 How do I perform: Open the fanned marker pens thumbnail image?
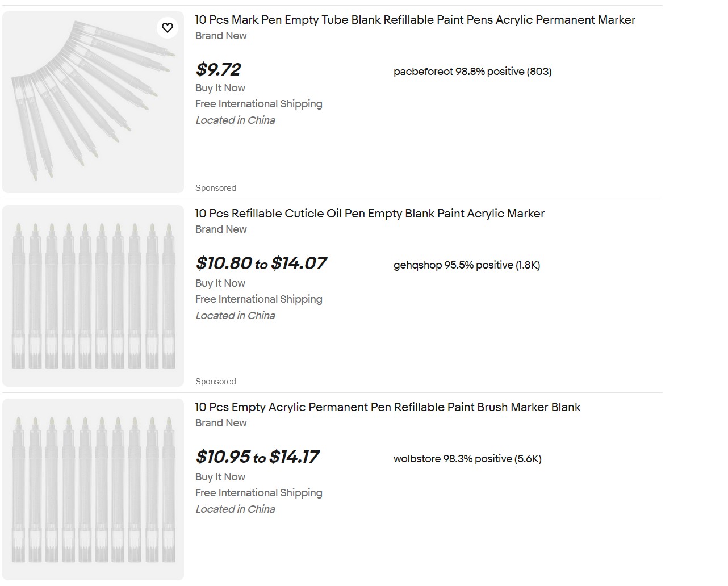[93, 102]
